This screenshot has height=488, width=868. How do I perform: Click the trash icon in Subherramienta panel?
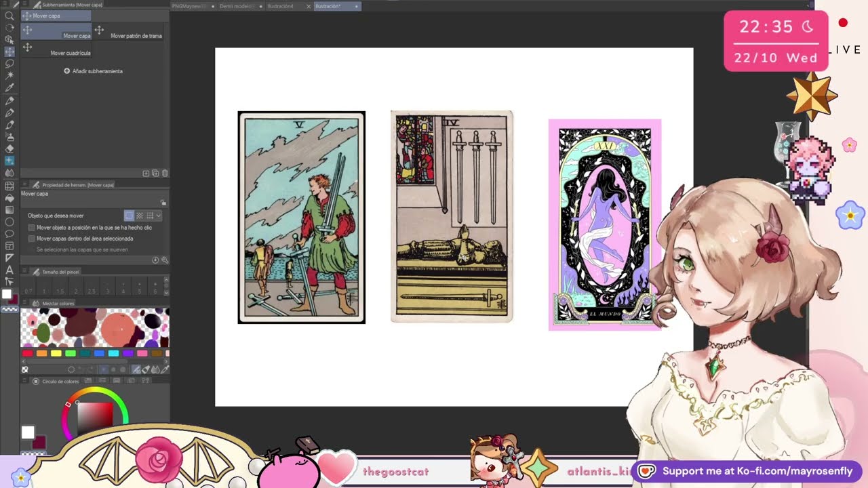pos(165,174)
